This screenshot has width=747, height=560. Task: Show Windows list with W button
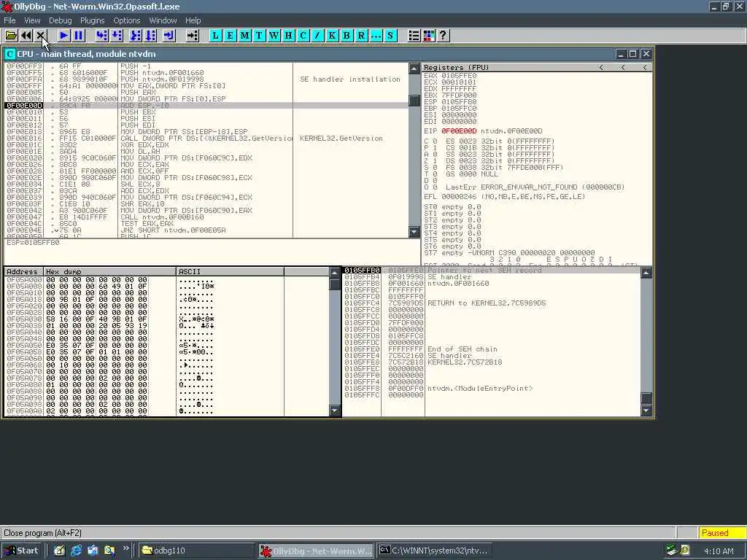click(x=274, y=36)
